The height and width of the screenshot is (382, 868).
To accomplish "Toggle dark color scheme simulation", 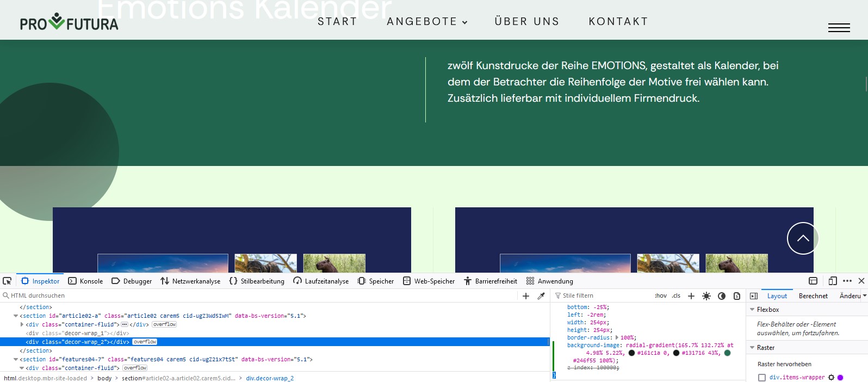I will 721,296.
